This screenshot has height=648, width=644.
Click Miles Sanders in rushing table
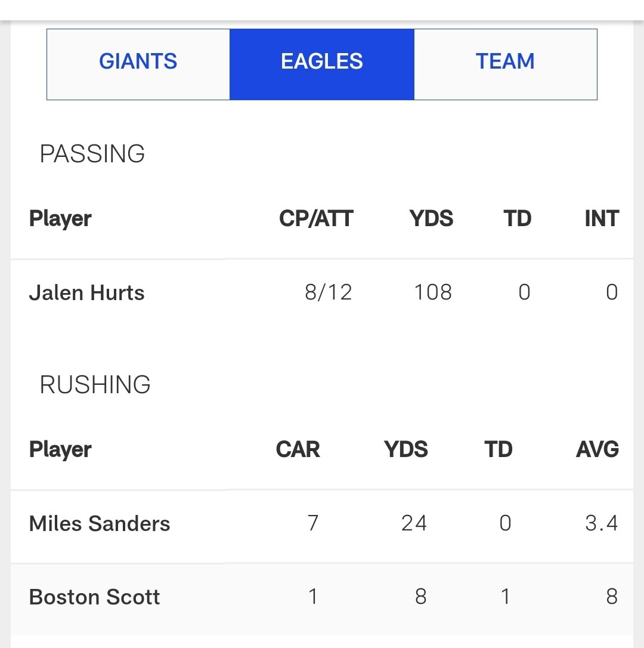(x=100, y=524)
